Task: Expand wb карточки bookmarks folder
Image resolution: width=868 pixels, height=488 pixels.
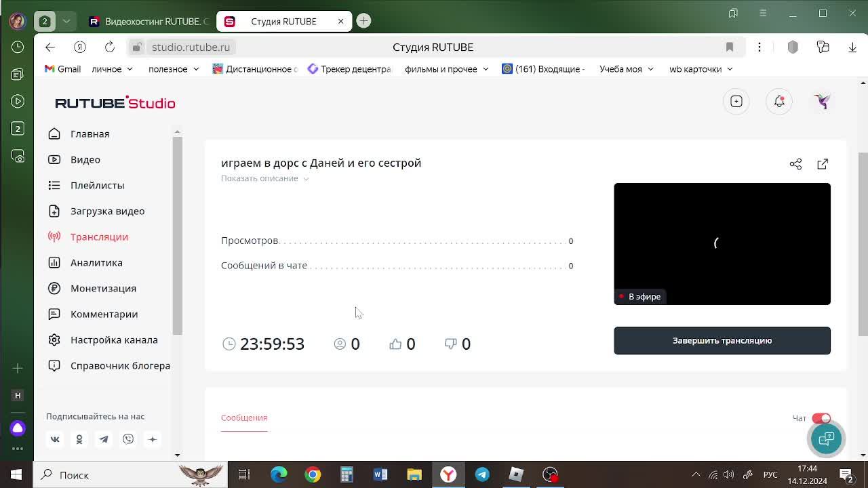Action: coord(701,68)
